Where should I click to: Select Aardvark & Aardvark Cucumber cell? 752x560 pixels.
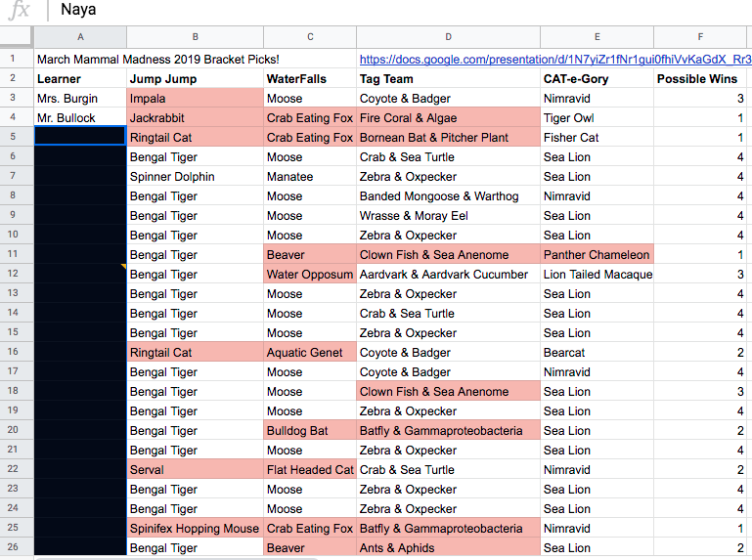click(x=449, y=275)
